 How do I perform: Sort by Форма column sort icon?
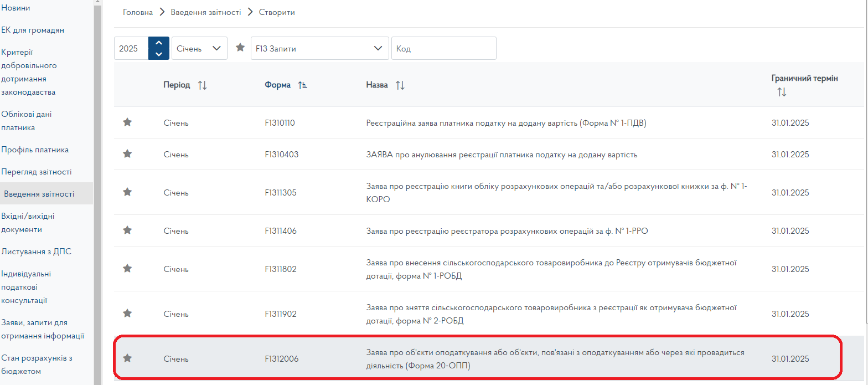pyautogui.click(x=302, y=85)
